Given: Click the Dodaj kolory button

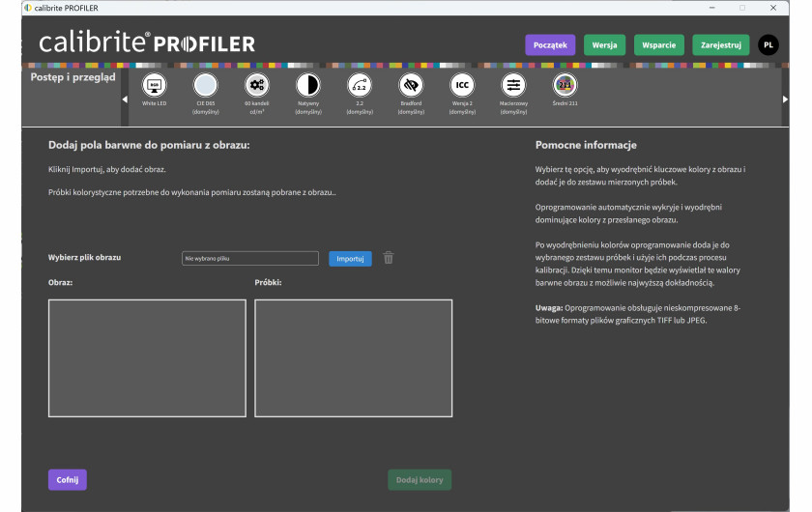Looking at the screenshot, I should point(420,480).
